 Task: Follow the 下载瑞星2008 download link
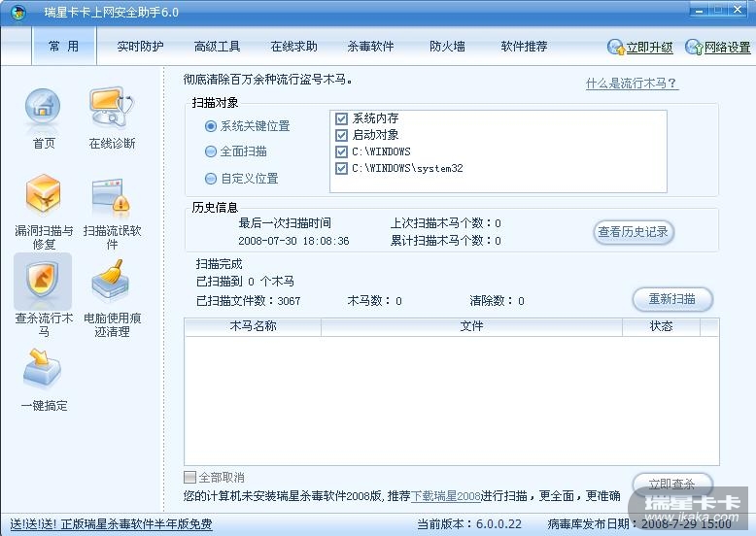click(445, 495)
